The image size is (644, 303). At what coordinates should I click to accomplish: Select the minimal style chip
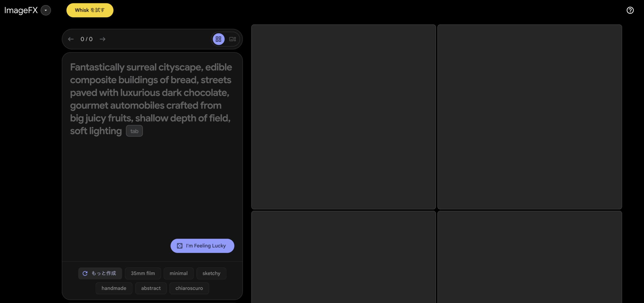coord(178,273)
